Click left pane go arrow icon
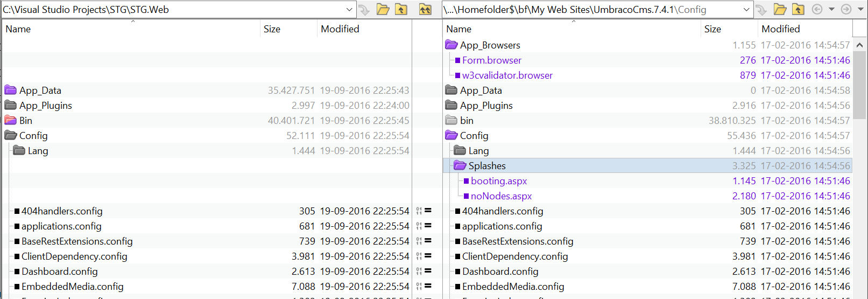This screenshot has height=299, width=868. coord(364,10)
